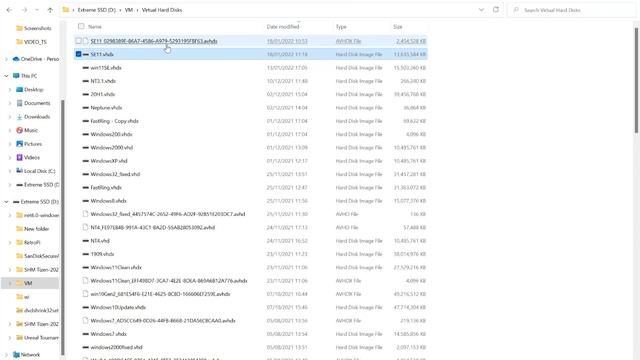Image resolution: width=640 pixels, height=360 pixels.
Task: Uncheck the SE11.vhdx row checkbox
Action: pos(78,54)
